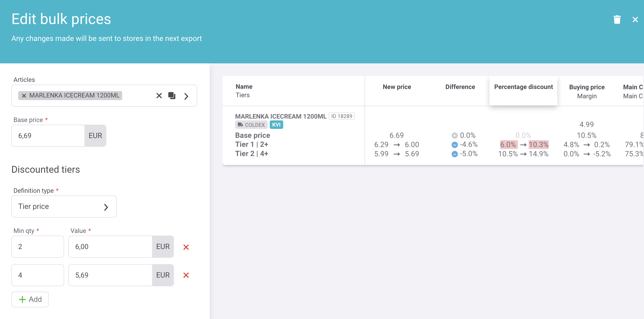Click the Tier 2 | 4+ row label

(252, 154)
